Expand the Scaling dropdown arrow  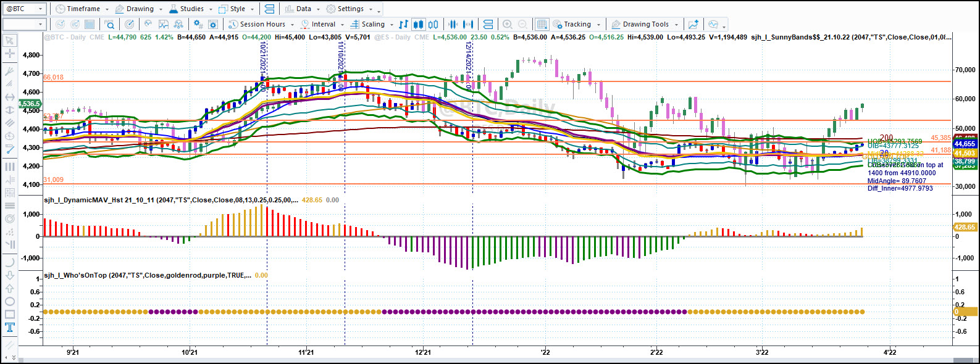[392, 25]
